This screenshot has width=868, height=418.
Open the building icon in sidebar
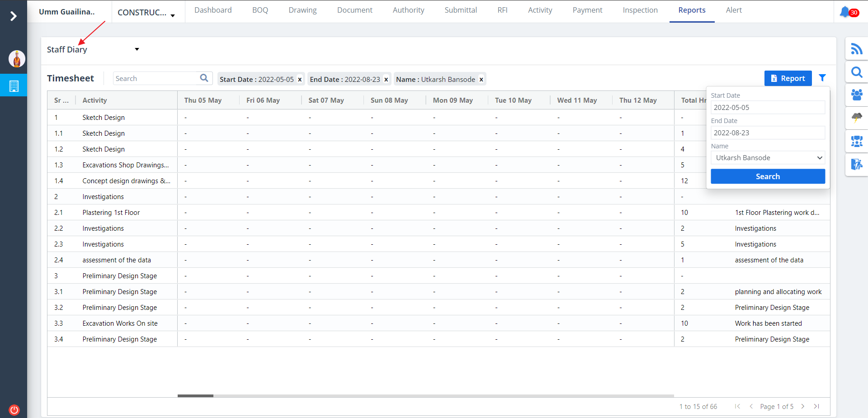[x=14, y=86]
